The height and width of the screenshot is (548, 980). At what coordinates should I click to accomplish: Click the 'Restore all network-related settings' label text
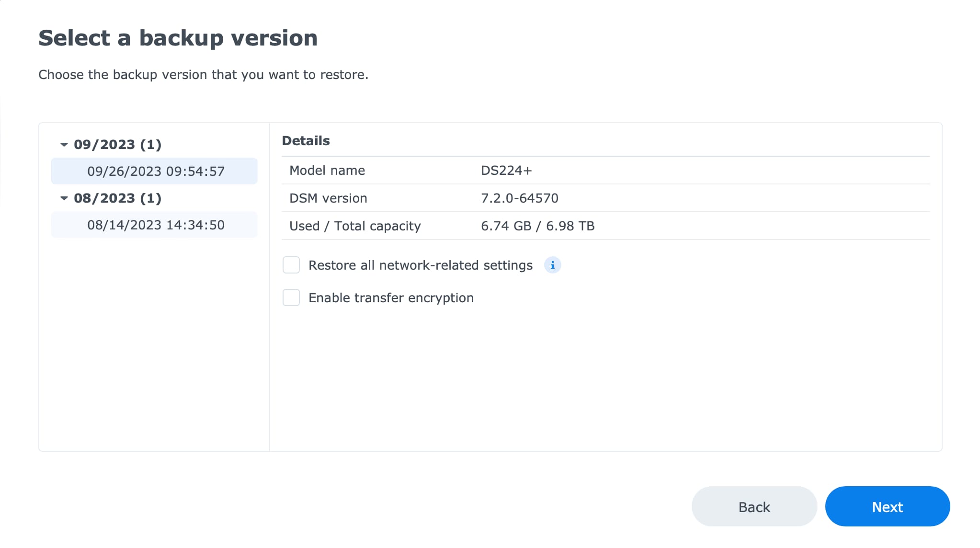pos(421,265)
